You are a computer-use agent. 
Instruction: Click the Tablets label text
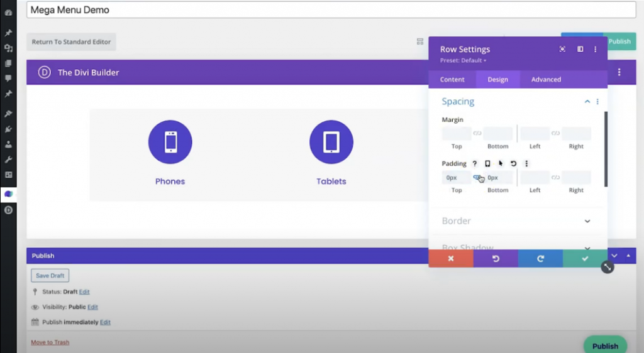point(331,182)
